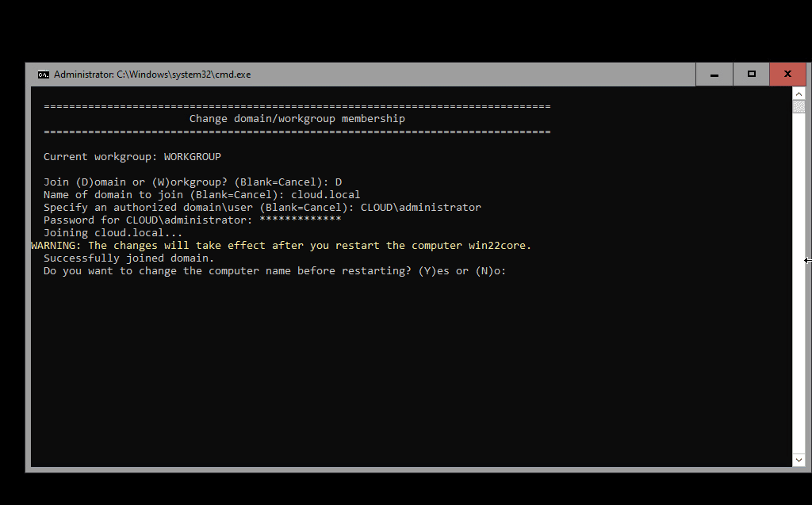This screenshot has width=812, height=505.
Task: Click the scrollbar up arrow
Action: pyautogui.click(x=799, y=93)
